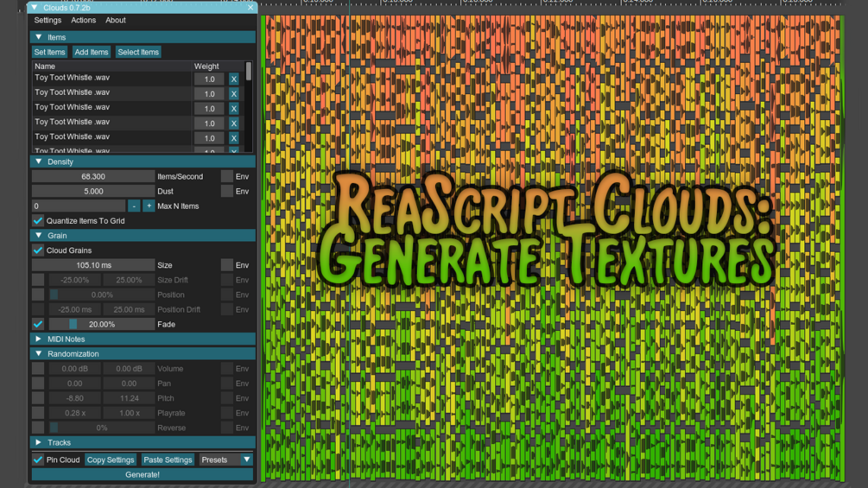868x488 pixels.
Task: Click the Set Items button
Action: click(49, 52)
